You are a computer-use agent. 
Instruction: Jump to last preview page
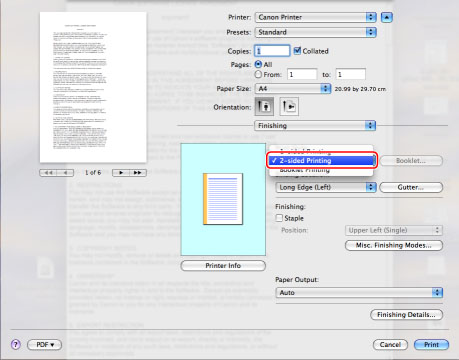coord(138,173)
